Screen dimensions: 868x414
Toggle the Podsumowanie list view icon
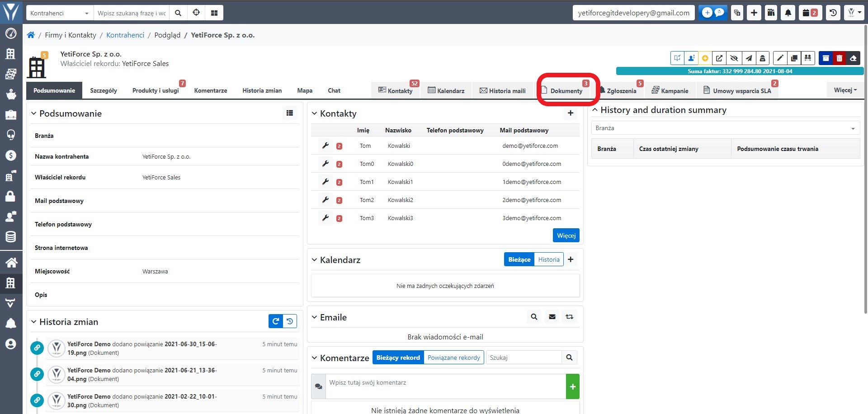click(x=290, y=113)
